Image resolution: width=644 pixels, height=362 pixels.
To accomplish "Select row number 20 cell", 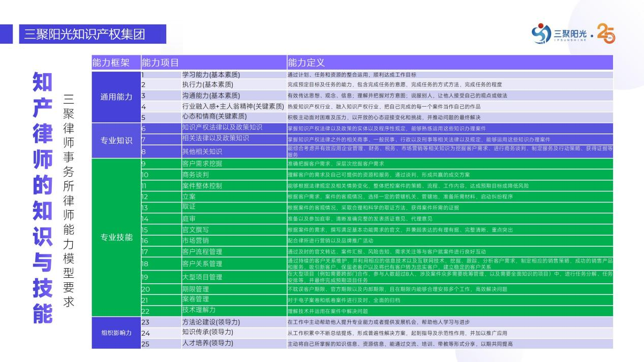I will click(x=161, y=288).
